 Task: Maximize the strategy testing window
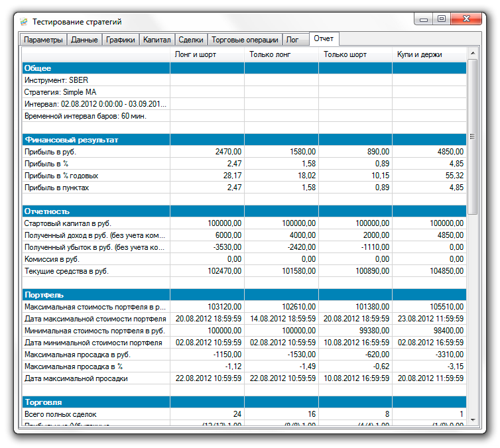[x=442, y=20]
